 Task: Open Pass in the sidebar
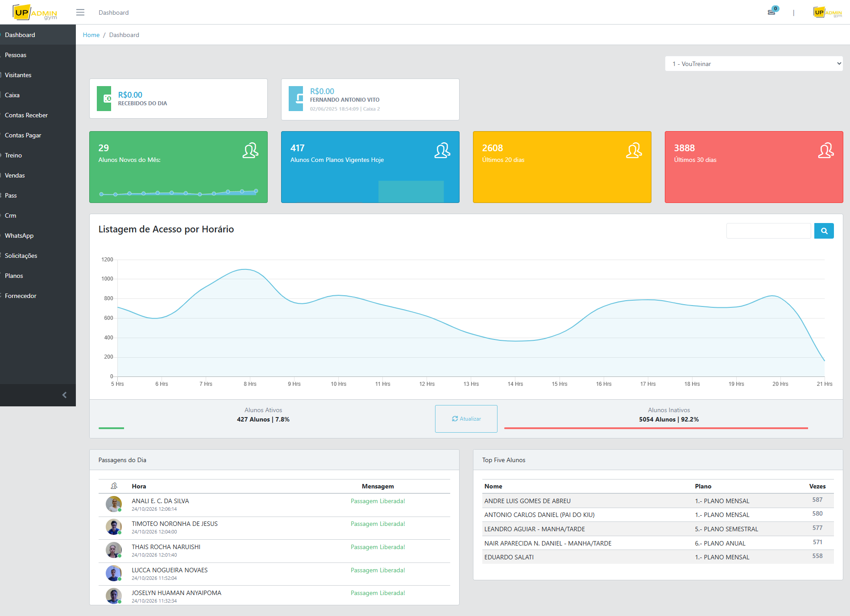(38, 195)
